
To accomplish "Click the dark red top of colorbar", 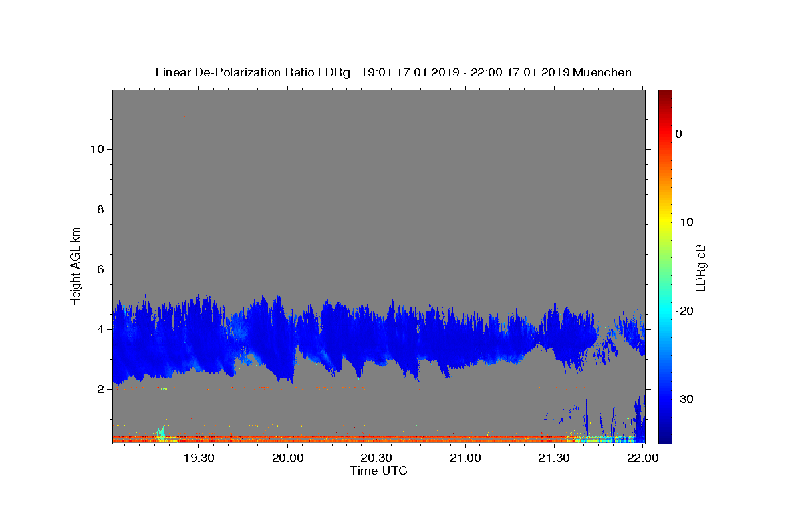I will click(665, 94).
